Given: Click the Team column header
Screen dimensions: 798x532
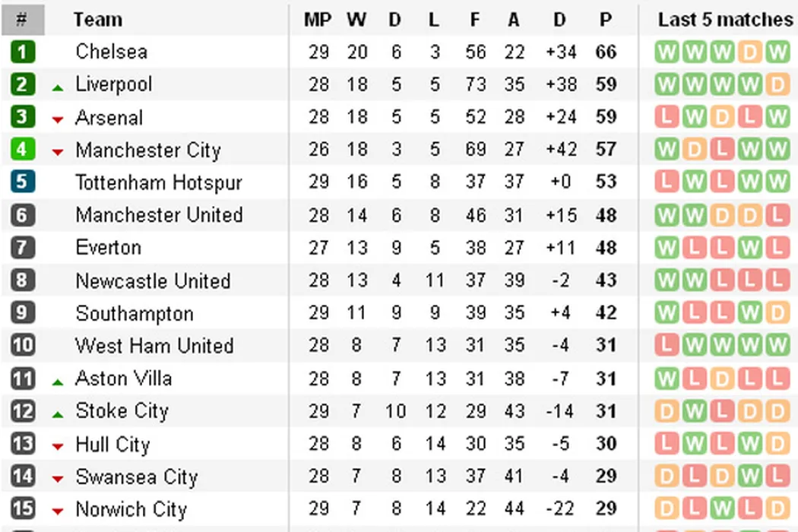Looking at the screenshot, I should (97, 20).
